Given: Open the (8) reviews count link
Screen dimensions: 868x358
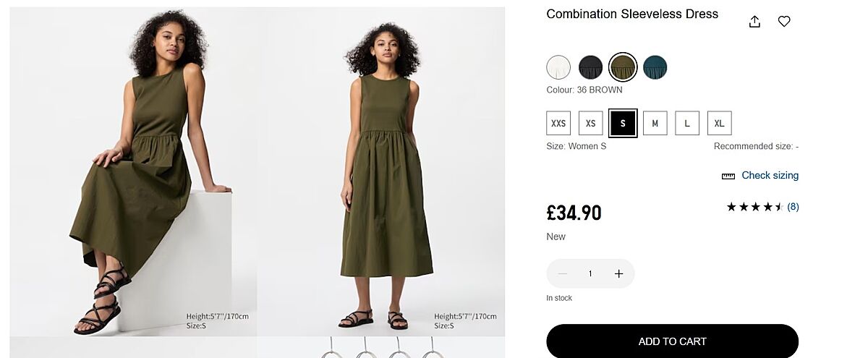Looking at the screenshot, I should pyautogui.click(x=793, y=207).
